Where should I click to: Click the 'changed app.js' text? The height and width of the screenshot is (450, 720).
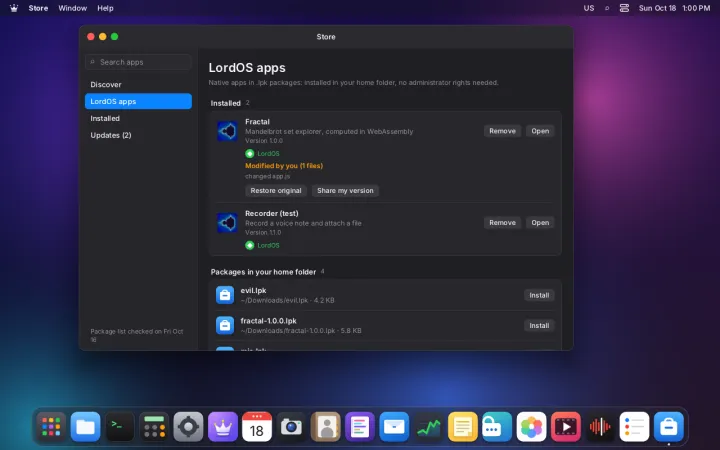(267, 176)
